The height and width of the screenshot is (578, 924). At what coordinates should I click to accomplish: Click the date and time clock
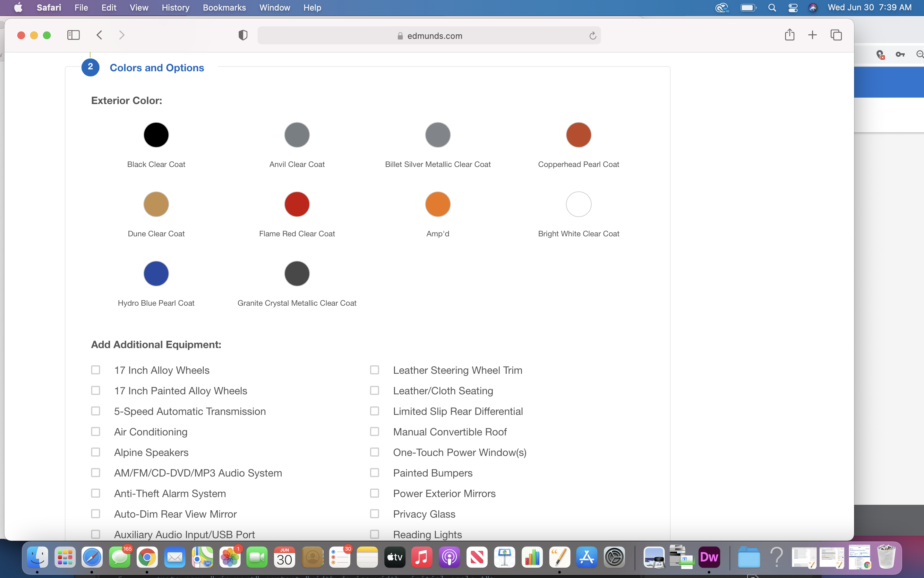pyautogui.click(x=869, y=8)
